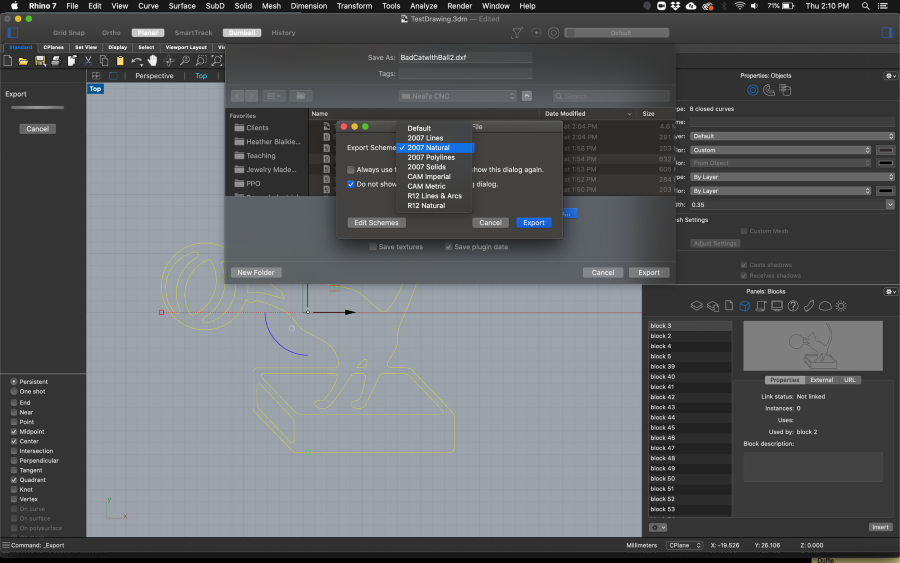Disable the Quadrant object snap
900x563 pixels.
click(14, 480)
